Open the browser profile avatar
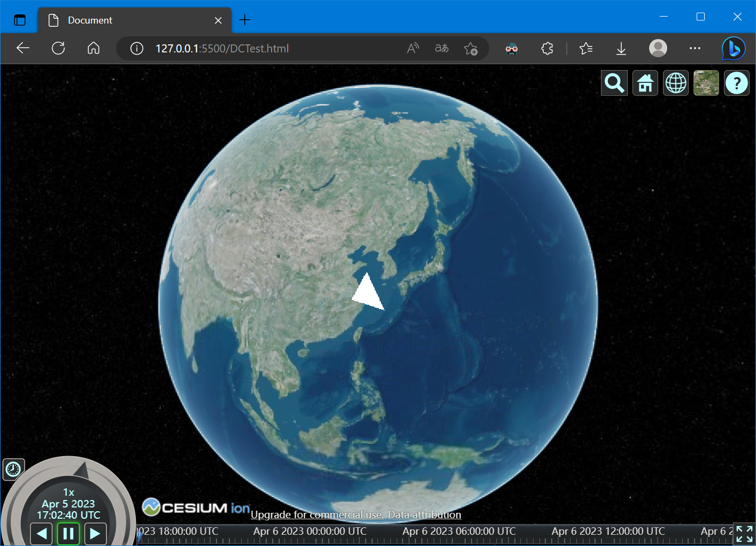This screenshot has height=546, width=756. (x=658, y=49)
